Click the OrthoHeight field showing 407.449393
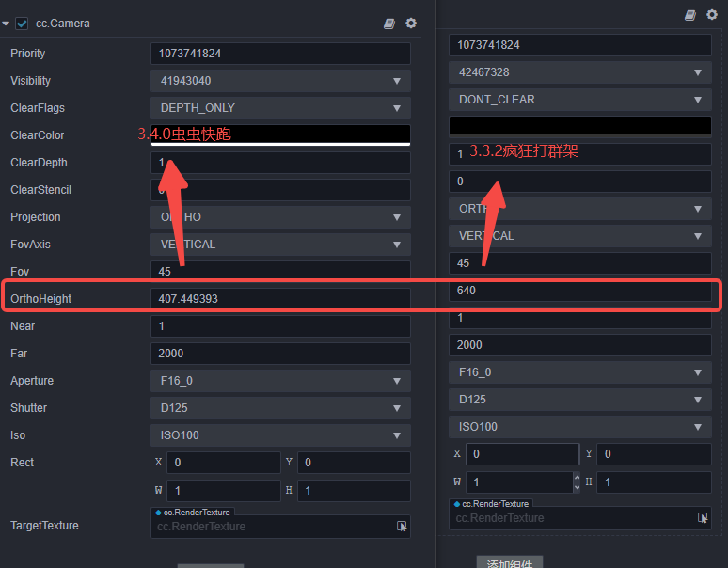 pos(280,299)
